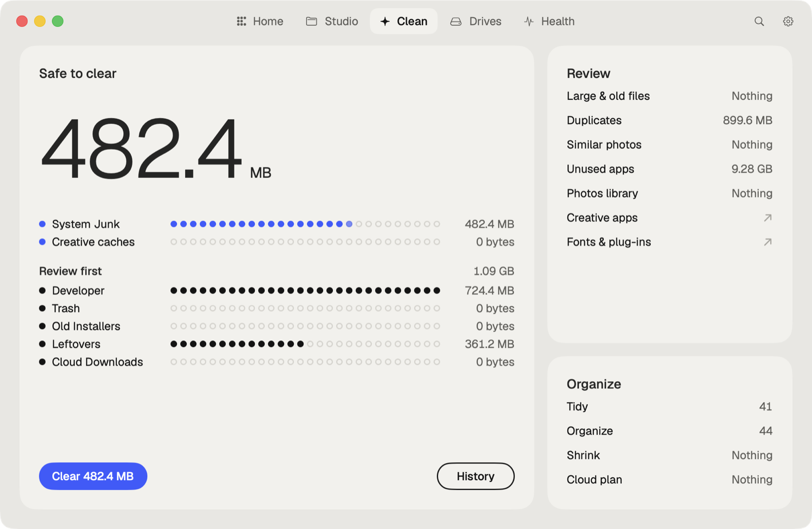Click blue bullet beside System Junk

[42, 224]
